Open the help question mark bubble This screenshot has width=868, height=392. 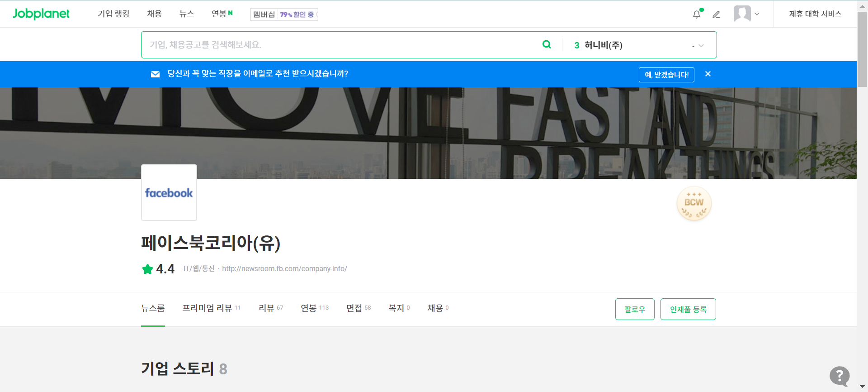pyautogui.click(x=840, y=376)
